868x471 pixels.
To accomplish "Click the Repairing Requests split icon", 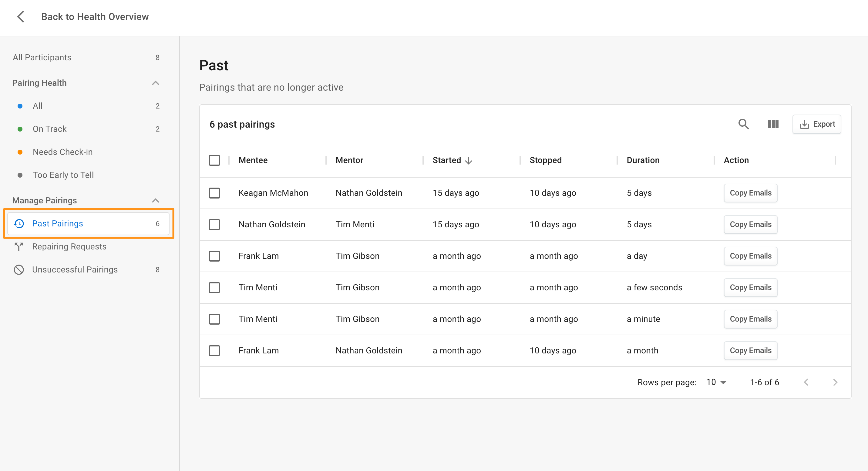I will click(x=19, y=246).
